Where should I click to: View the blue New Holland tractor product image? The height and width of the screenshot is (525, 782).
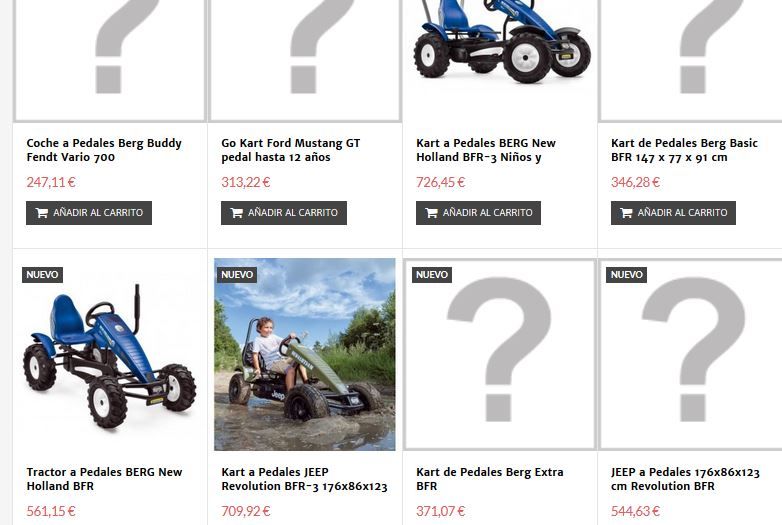pos(110,354)
